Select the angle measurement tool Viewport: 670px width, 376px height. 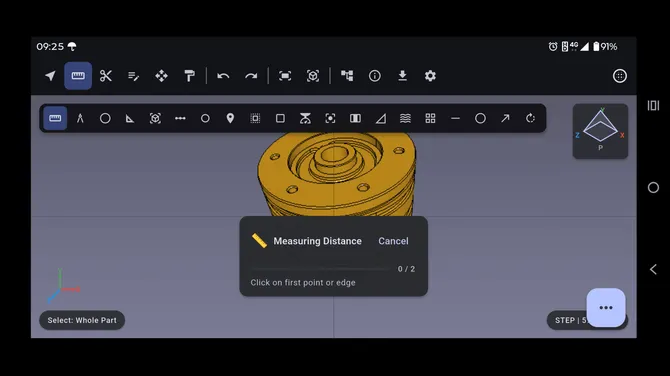tap(130, 118)
